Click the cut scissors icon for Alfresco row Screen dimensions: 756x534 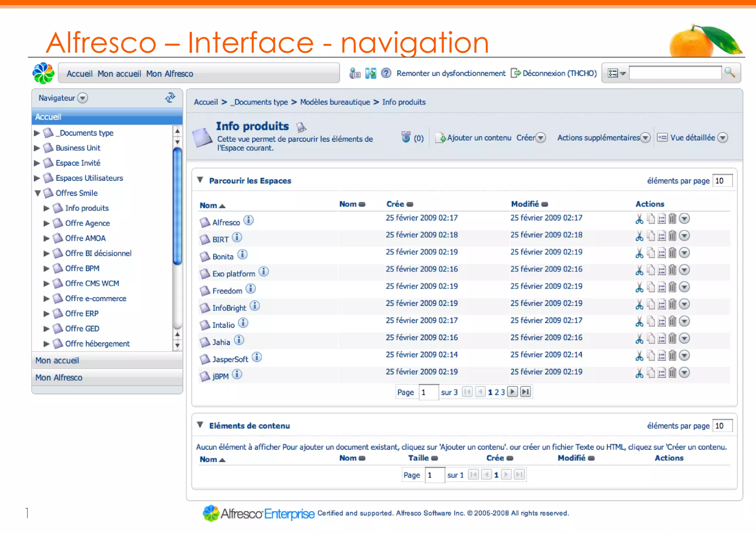[639, 219]
